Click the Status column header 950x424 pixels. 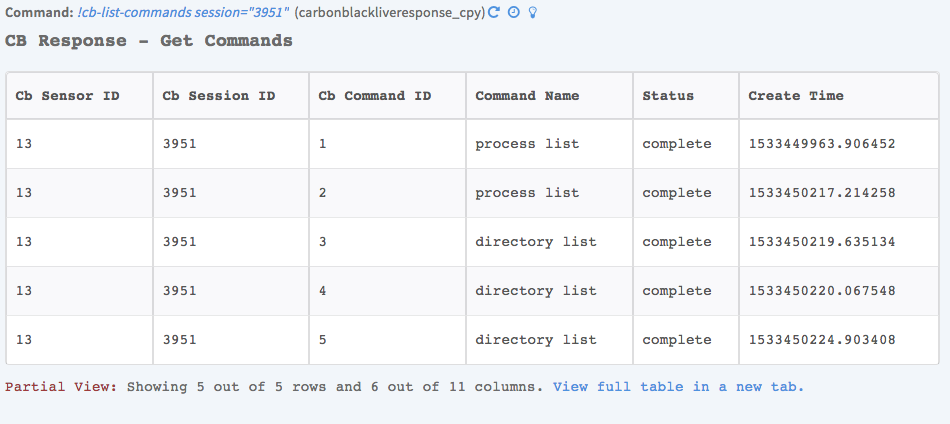tap(668, 96)
